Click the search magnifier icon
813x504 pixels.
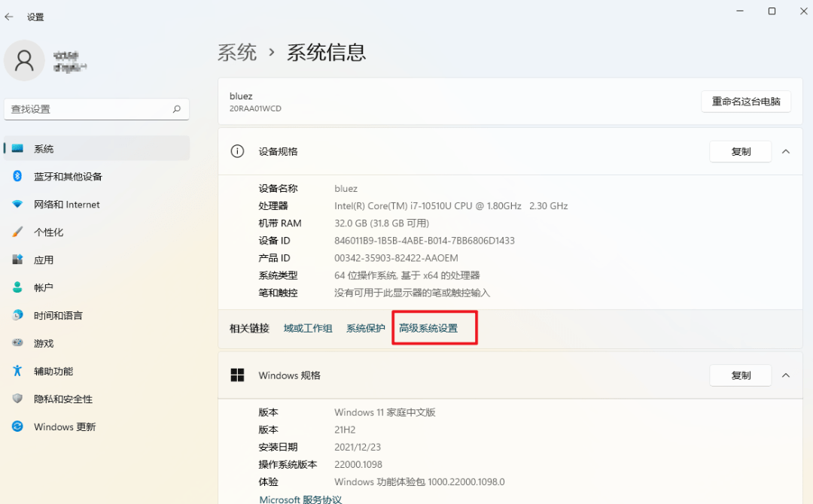[x=177, y=109]
